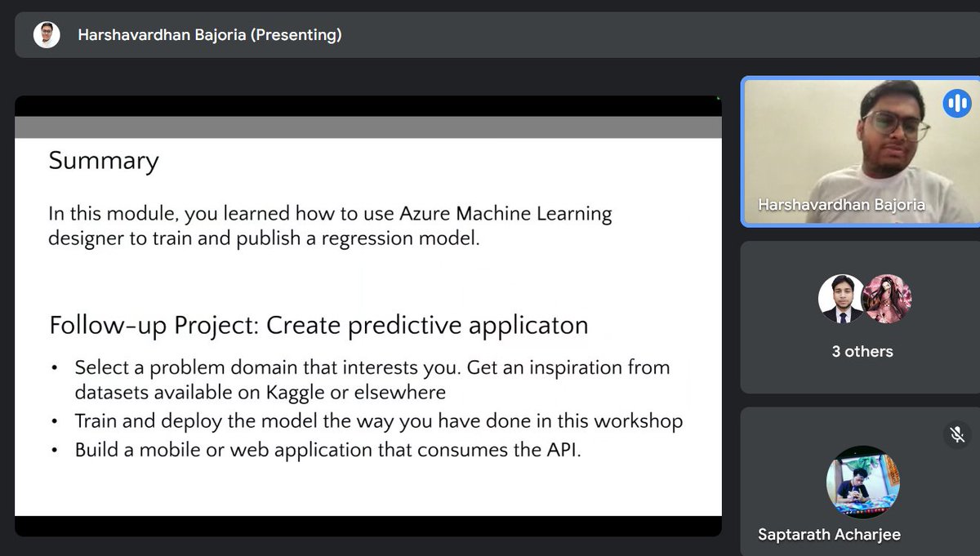The width and height of the screenshot is (980, 556).
Task: Click the Harshavardhan Bajoria (Presenting) title bar
Action: 209,35
